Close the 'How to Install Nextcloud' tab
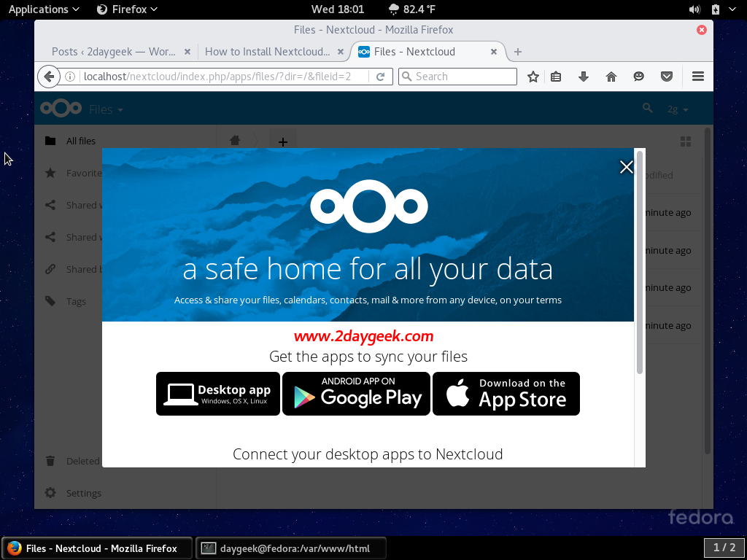Screen dimensions: 747x560 340,52
